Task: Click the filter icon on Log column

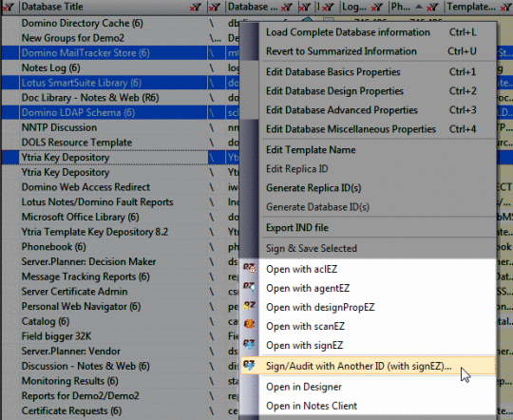Action: coord(377,7)
